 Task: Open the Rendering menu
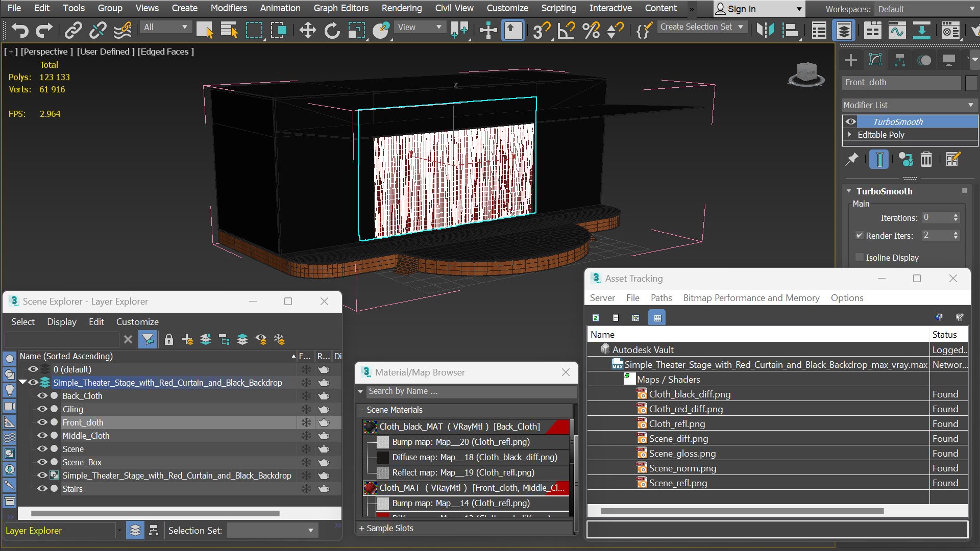click(x=402, y=8)
